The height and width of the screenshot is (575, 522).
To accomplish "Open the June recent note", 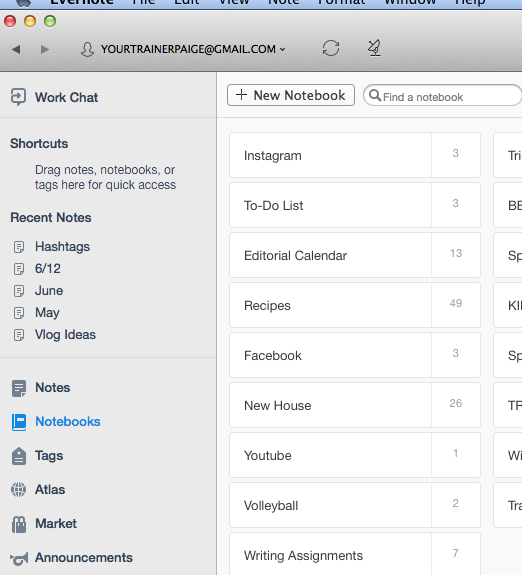I will point(49,291).
